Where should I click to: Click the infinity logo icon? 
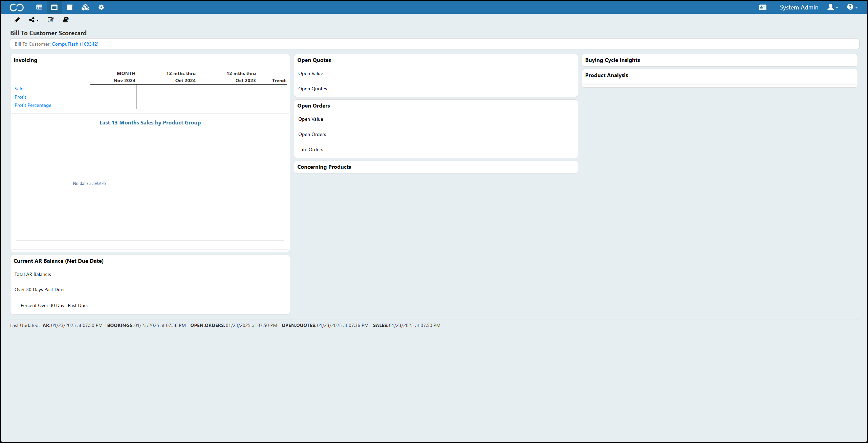17,7
